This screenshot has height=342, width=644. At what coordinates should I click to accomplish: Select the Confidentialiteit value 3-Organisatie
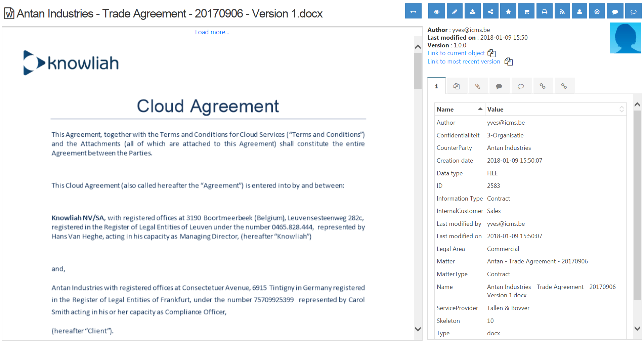(x=505, y=135)
